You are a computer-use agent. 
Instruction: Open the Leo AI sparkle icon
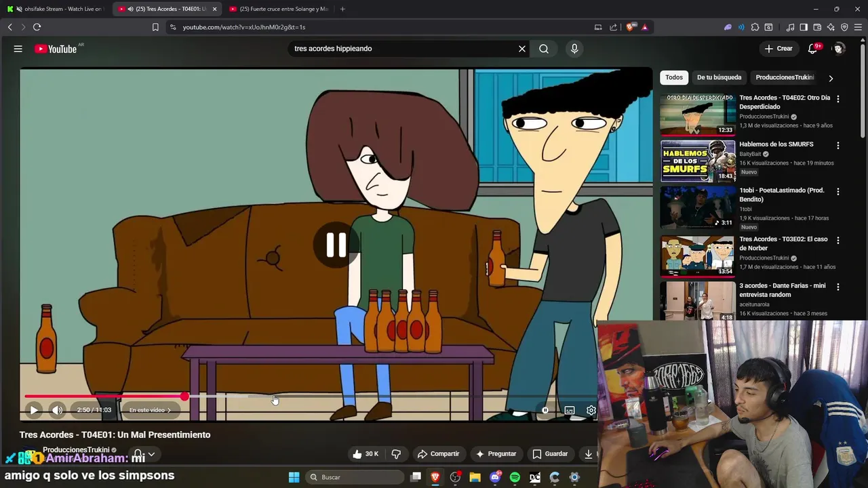pos(831,27)
